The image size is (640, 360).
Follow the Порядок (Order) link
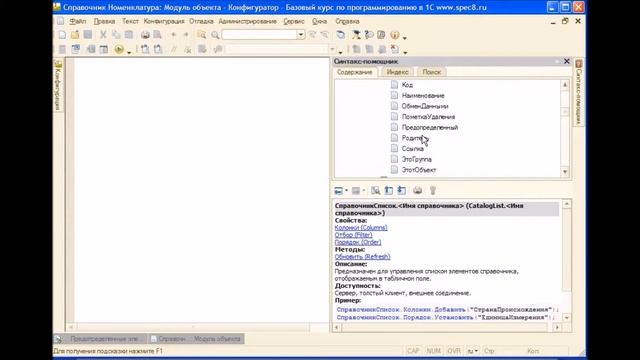pyautogui.click(x=358, y=242)
